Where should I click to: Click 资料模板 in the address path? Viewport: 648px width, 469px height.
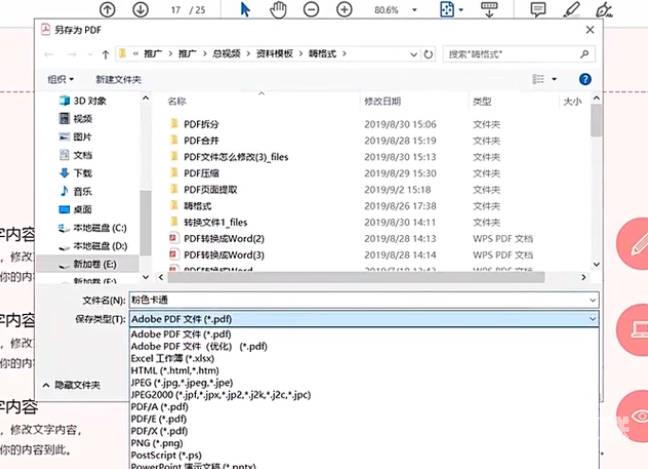click(x=274, y=54)
